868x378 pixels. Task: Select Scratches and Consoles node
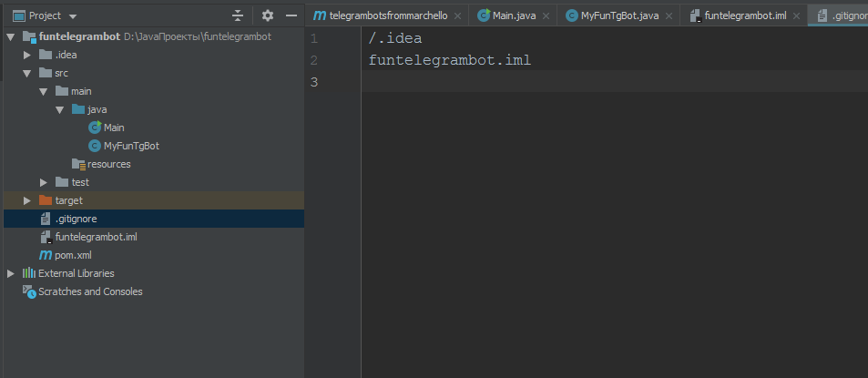pyautogui.click(x=90, y=291)
